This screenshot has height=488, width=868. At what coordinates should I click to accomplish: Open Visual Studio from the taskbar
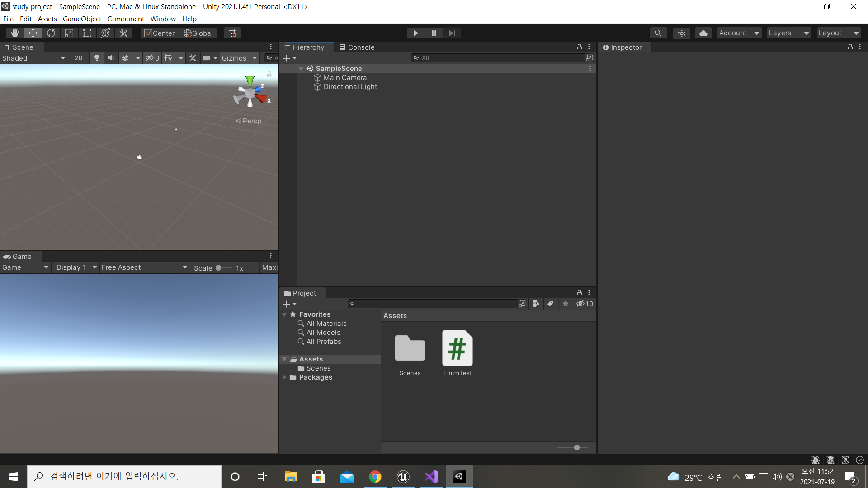coord(431,477)
